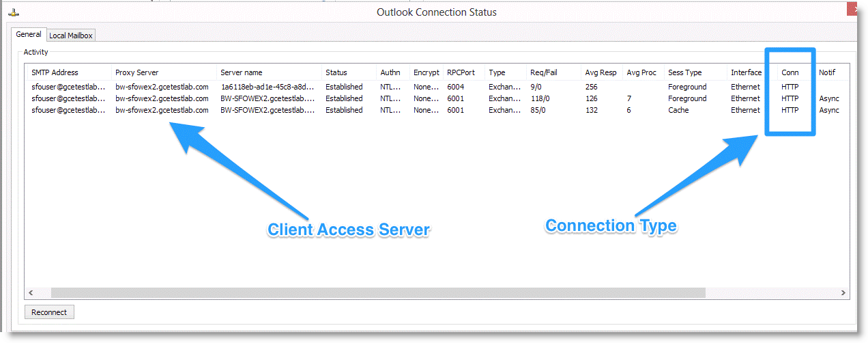Click Avg Proc value 6
The image size is (868, 343).
coord(628,110)
